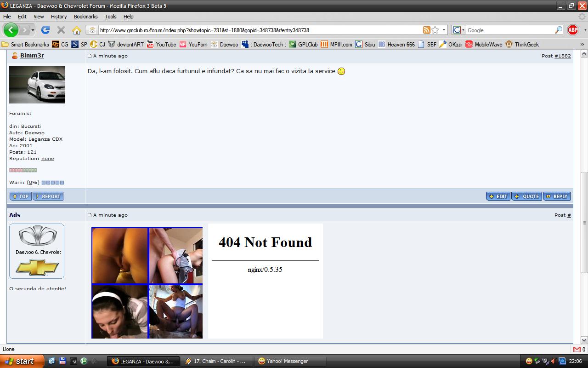Click the Firefox back navigation button
Viewport: 588px width, 368px height.
(11, 30)
